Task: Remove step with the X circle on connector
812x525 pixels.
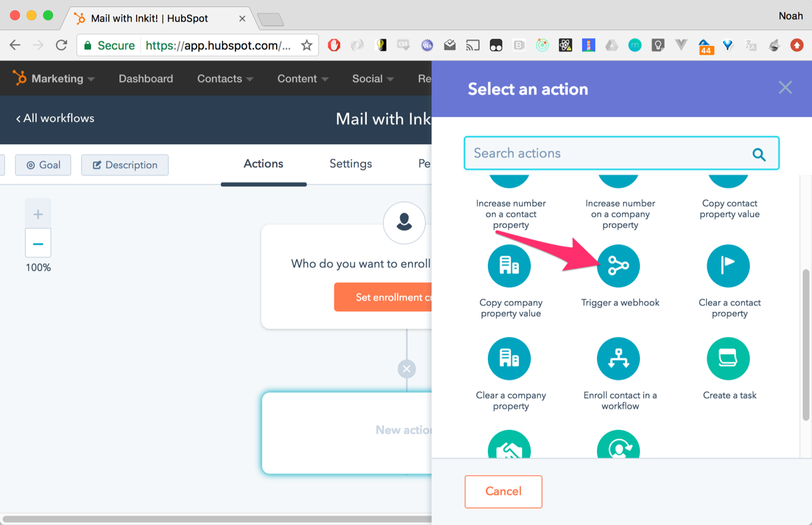Action: click(x=407, y=369)
